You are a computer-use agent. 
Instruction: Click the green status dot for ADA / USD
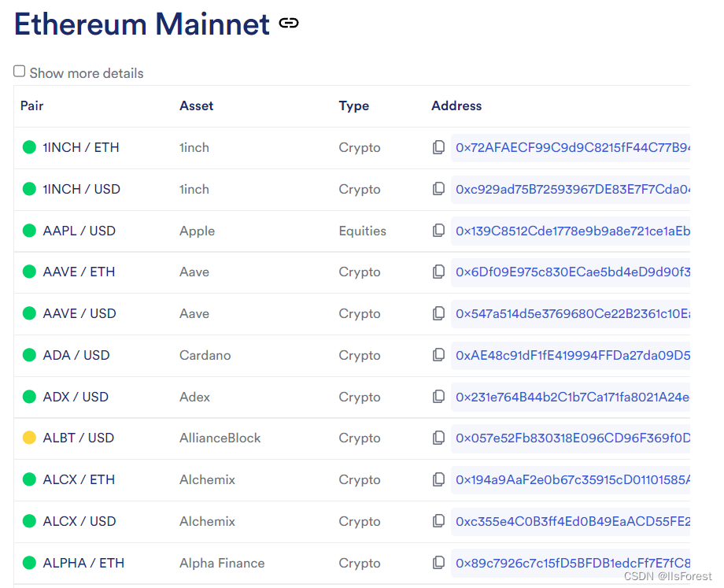coord(29,355)
